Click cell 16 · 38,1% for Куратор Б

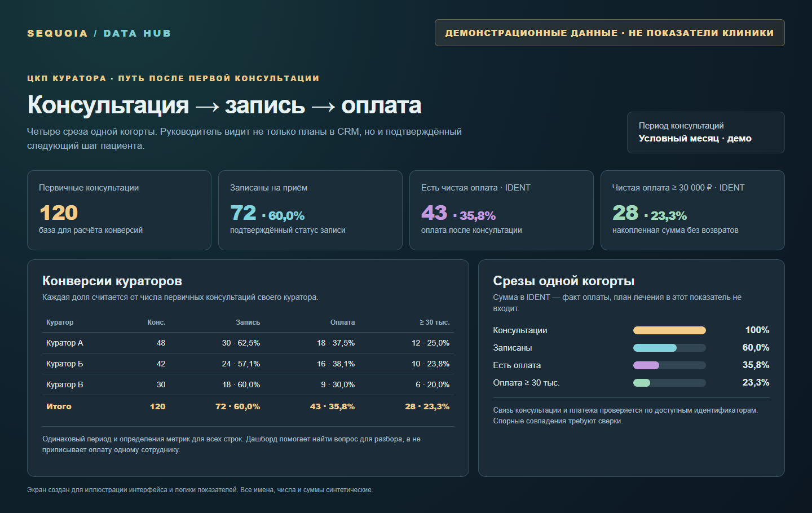tap(336, 364)
